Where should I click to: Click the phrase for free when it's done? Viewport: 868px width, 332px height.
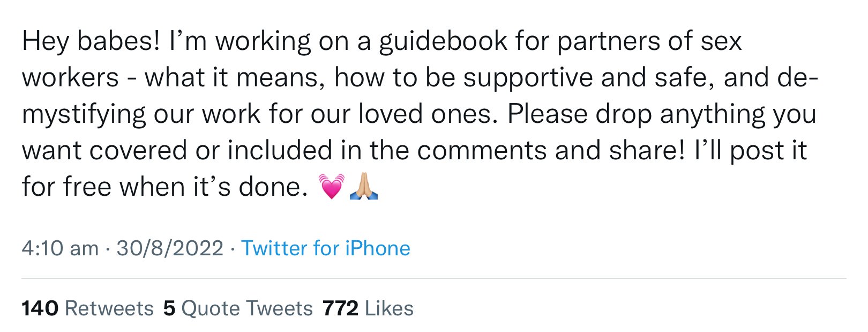pos(165,187)
